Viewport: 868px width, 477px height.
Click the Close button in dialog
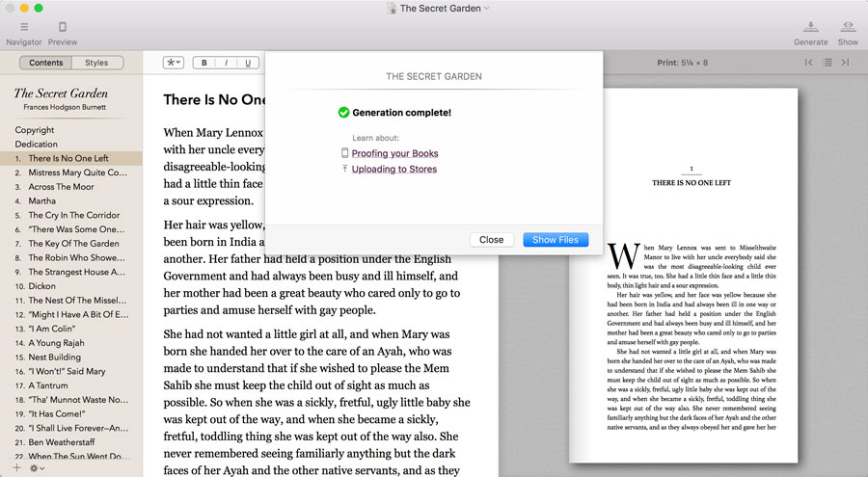click(x=492, y=240)
